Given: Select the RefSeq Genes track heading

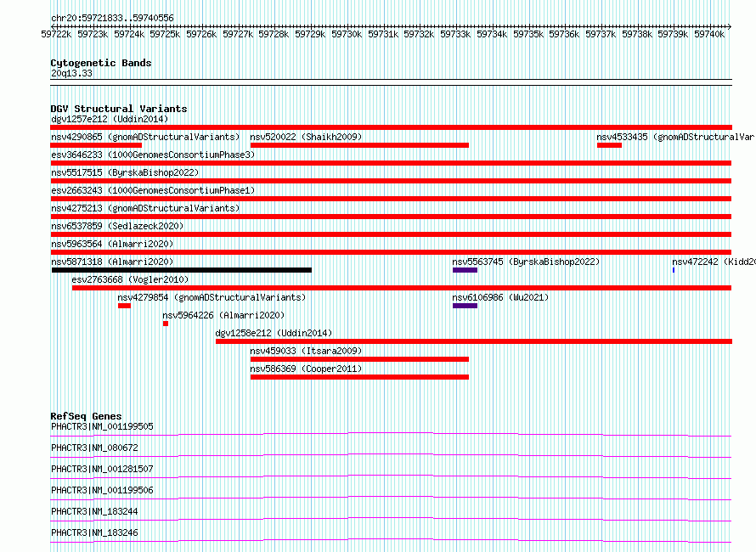Looking at the screenshot, I should point(86,416).
